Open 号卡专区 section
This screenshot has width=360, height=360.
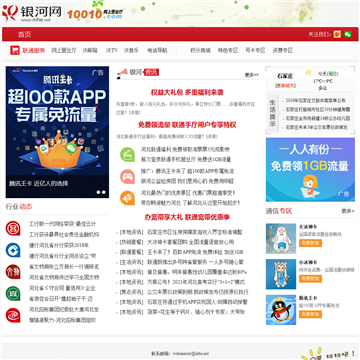pos(255,51)
